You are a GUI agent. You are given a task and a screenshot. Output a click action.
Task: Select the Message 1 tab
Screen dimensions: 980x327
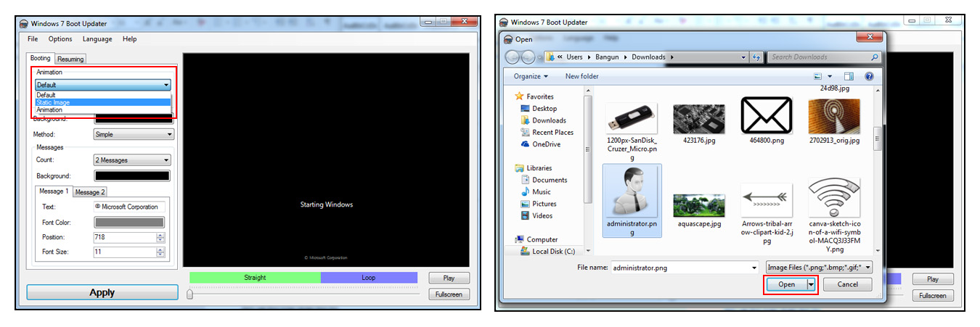point(54,191)
